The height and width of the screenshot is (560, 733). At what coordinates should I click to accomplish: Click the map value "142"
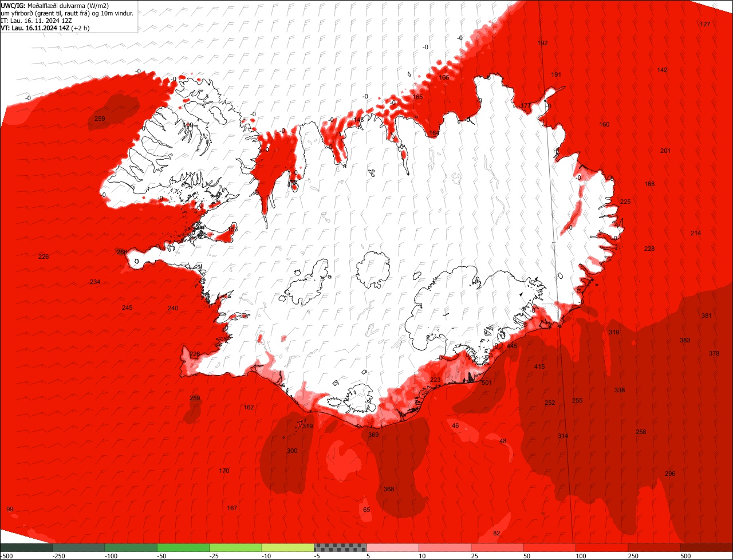click(x=662, y=70)
